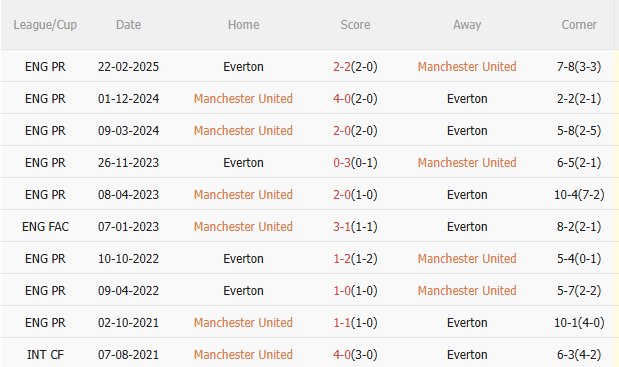Open Manchester United link in 10-10-2022 row
Viewport: 619px width, 367px height.
[467, 258]
